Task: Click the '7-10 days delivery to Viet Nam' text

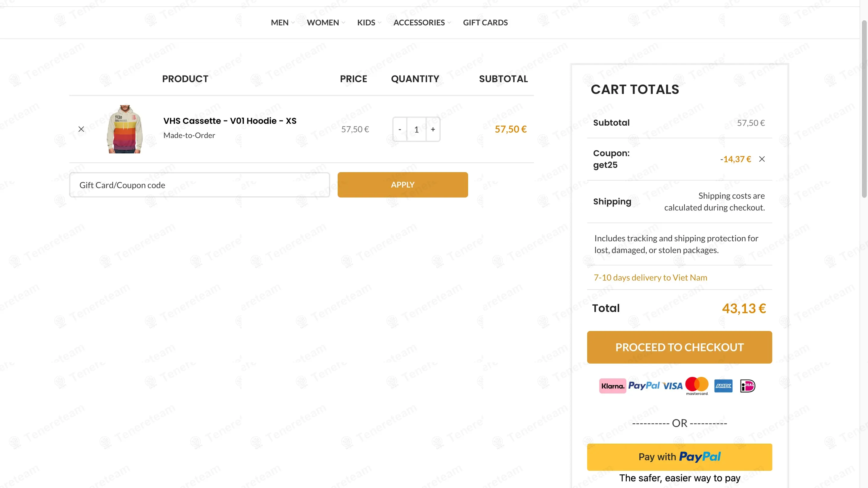Action: coord(650,277)
